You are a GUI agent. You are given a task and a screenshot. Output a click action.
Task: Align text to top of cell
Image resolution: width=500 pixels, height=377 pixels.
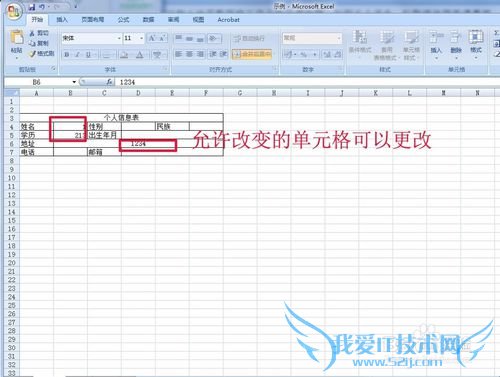[179, 38]
